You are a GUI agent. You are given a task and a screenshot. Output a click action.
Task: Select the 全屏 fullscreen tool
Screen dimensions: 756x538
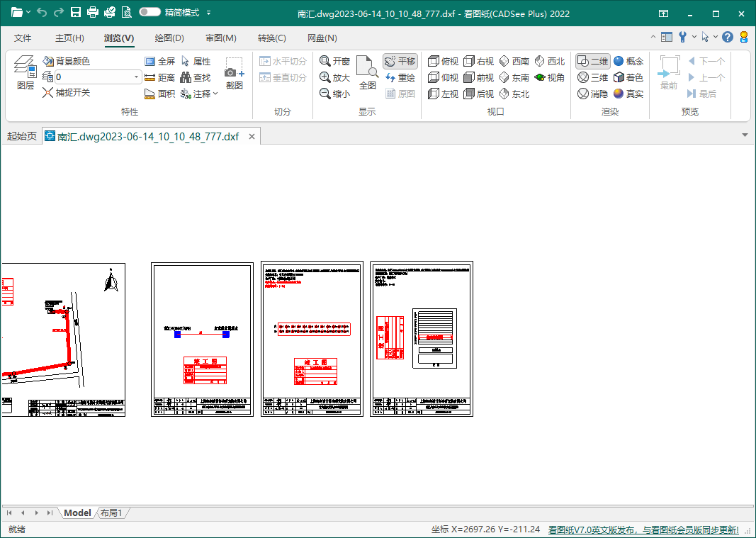159,61
